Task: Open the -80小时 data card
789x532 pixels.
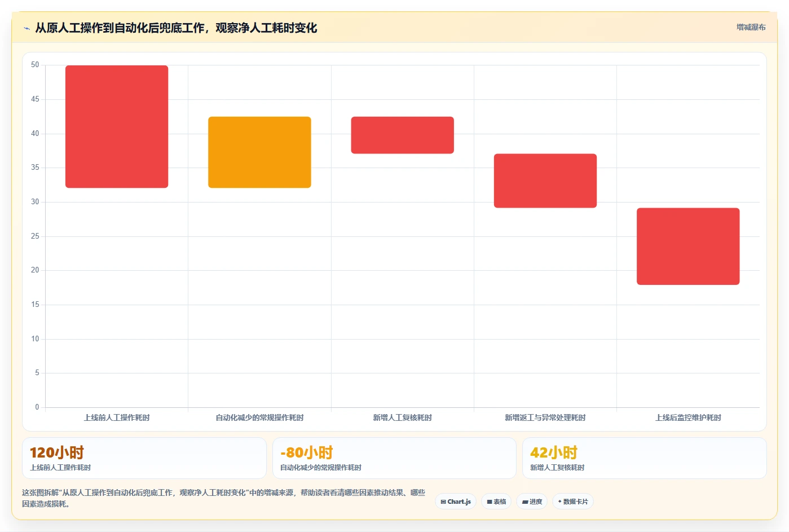Action: pyautogui.click(x=394, y=458)
